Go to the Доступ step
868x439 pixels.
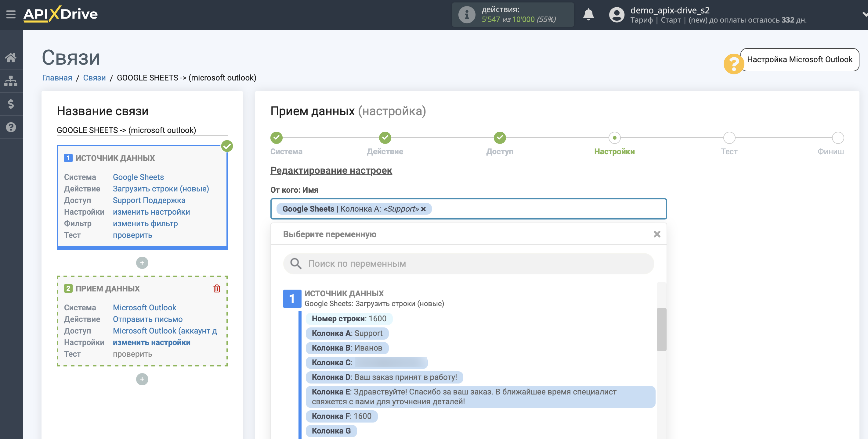(x=500, y=138)
